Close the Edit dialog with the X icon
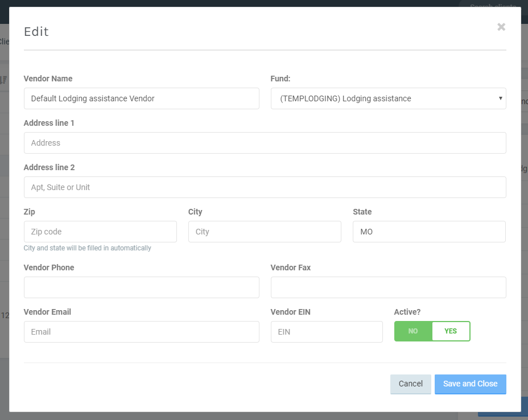 [x=501, y=27]
